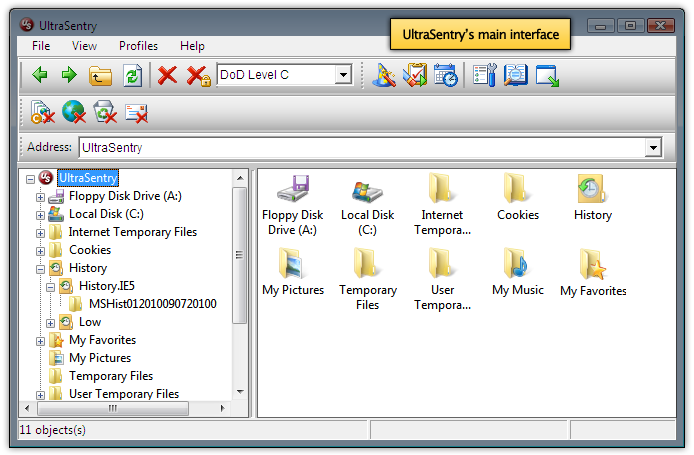Viewport: 694px width, 455px height.
Task: Click tree scrollbar down arrow
Action: tap(240, 391)
